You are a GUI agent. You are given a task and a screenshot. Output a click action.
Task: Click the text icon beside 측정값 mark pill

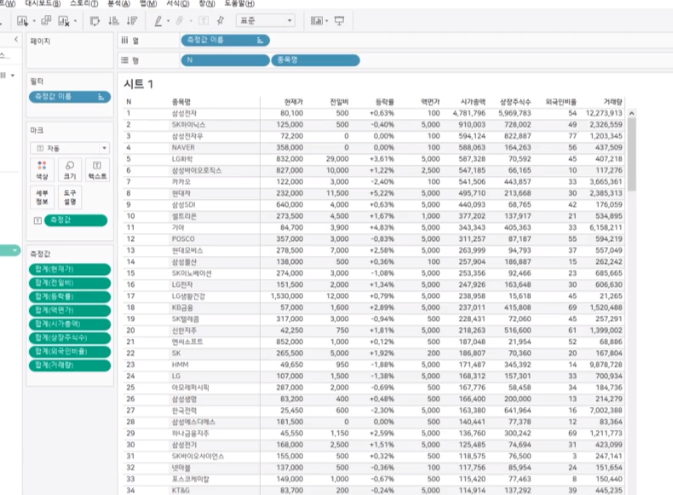38,221
